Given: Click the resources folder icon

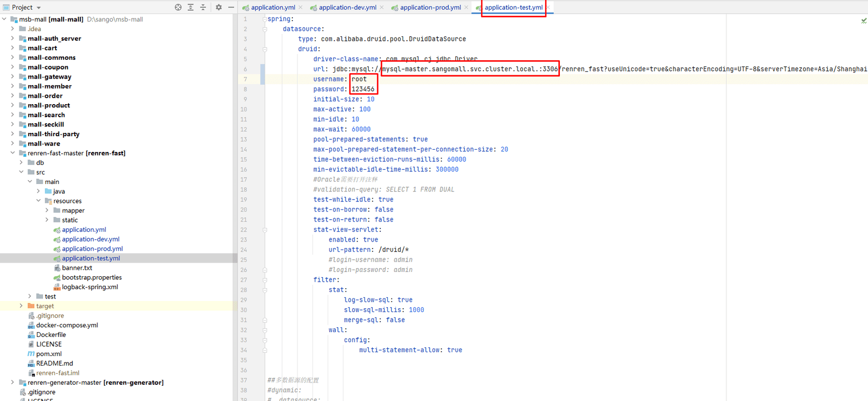Looking at the screenshot, I should pos(48,201).
